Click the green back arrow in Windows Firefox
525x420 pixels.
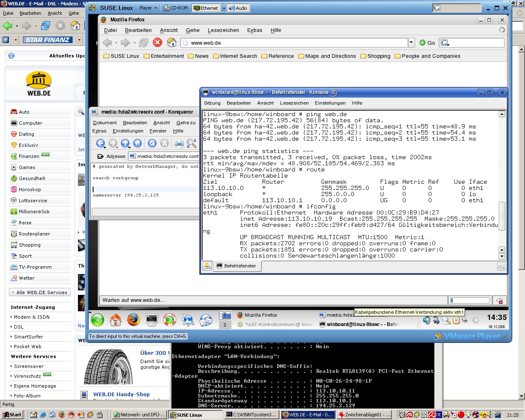[x=7, y=26]
